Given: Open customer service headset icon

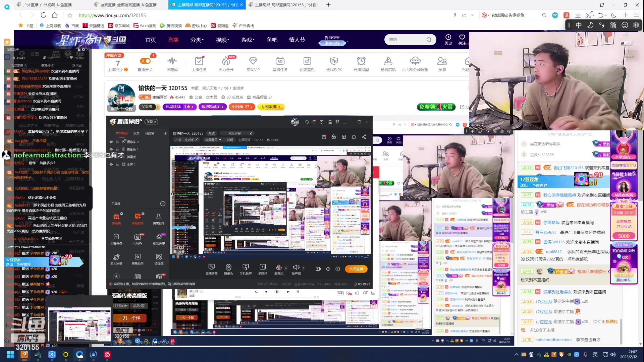Looking at the screenshot, I should pyautogui.click(x=307, y=122).
